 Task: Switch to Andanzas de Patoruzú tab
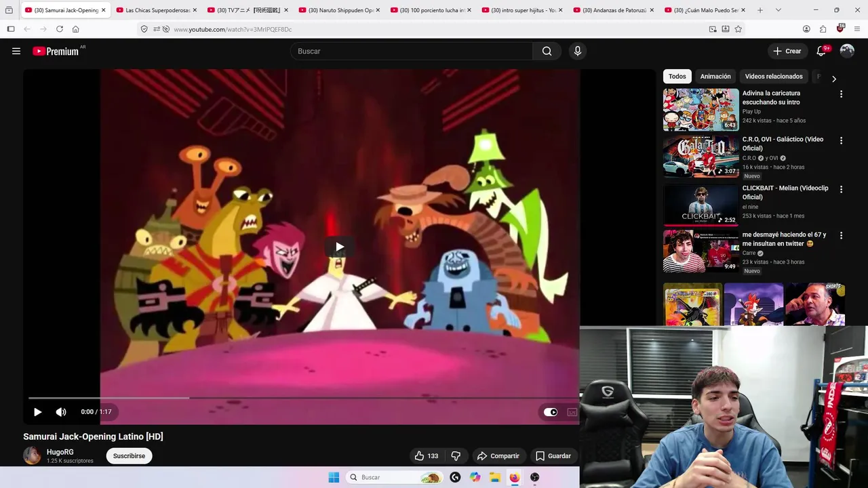click(614, 10)
